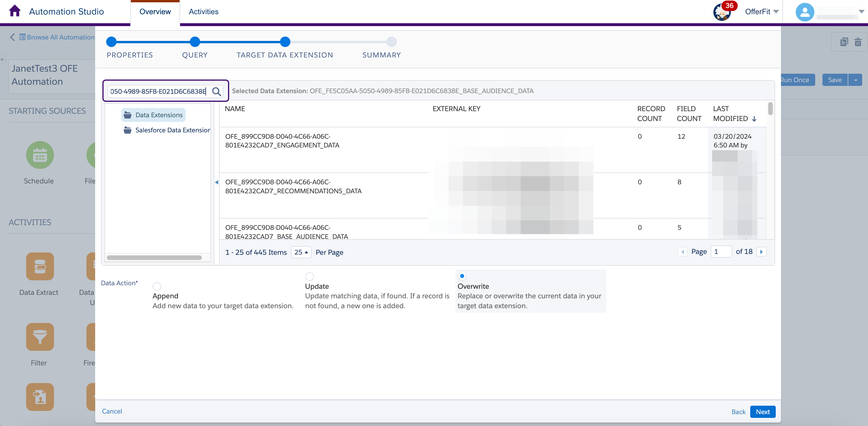This screenshot has width=868, height=426.
Task: Select the Update data action radio
Action: coord(309,276)
